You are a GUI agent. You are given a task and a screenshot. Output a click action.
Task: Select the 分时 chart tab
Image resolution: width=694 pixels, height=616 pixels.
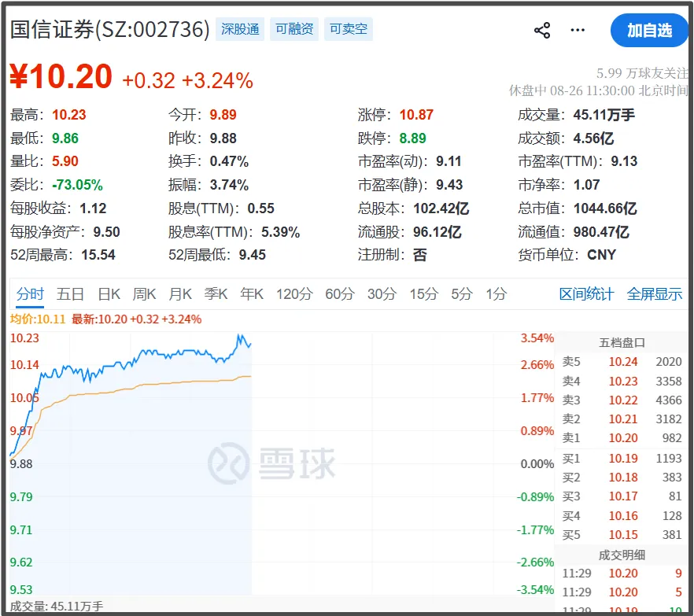pyautogui.click(x=30, y=294)
